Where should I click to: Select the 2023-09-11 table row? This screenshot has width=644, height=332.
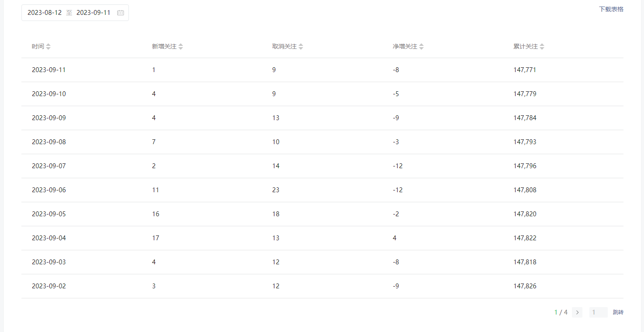coord(49,70)
